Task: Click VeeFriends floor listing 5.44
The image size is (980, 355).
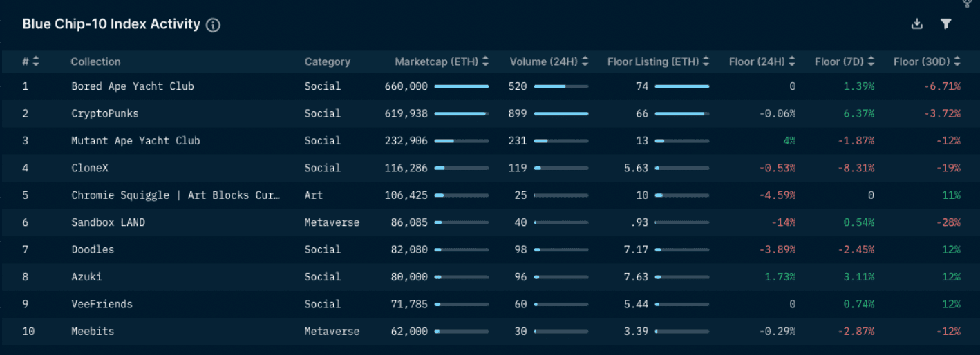Action: tap(636, 304)
